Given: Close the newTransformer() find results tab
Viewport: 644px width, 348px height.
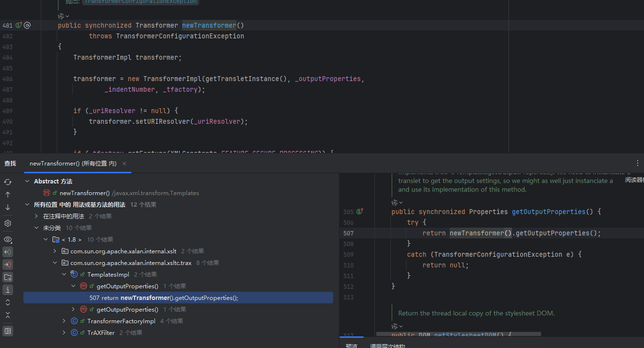Looking at the screenshot, I should [x=124, y=164].
